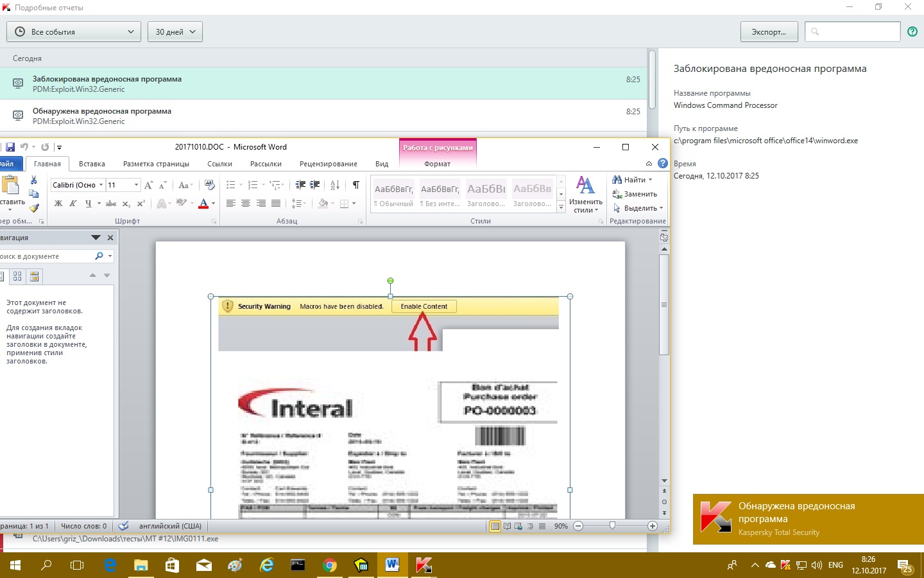Open Kaspersky help question mark icon
The height and width of the screenshot is (578, 924).
[x=912, y=31]
